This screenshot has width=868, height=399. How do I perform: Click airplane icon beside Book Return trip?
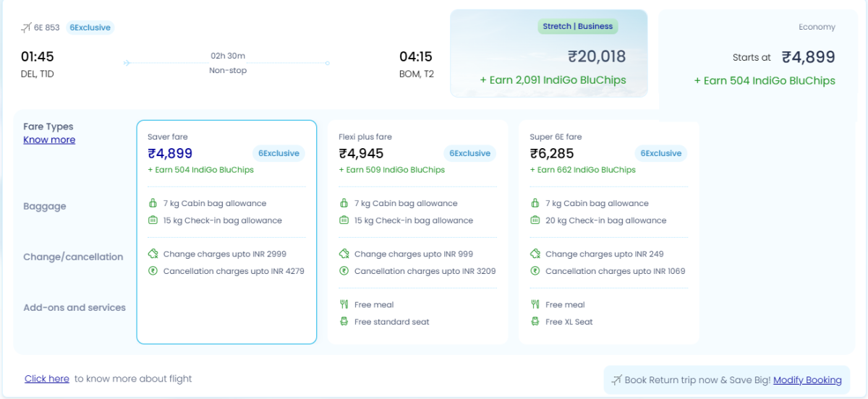click(616, 379)
